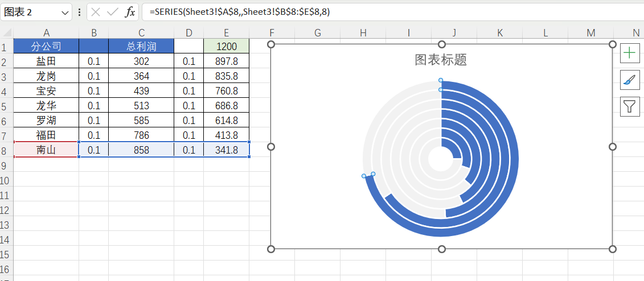Click the Cancel X icon in formula bar
This screenshot has width=644, height=281.
[96, 12]
